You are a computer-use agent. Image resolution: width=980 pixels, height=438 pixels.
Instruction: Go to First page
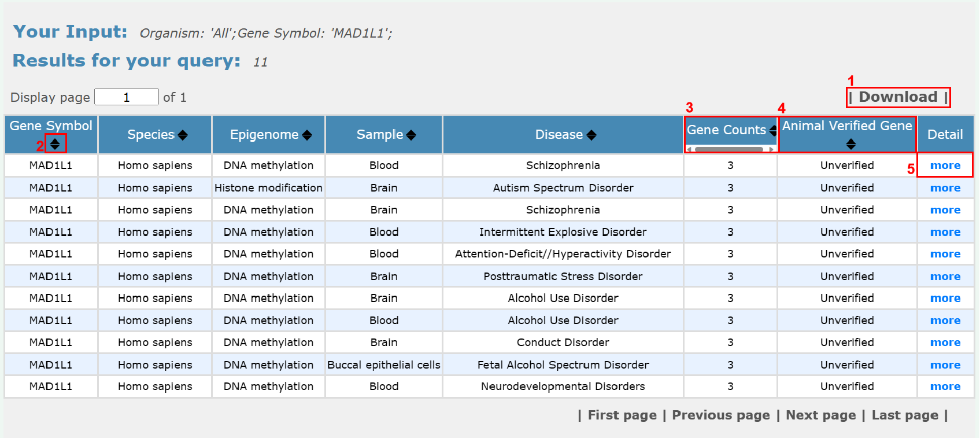(622, 415)
